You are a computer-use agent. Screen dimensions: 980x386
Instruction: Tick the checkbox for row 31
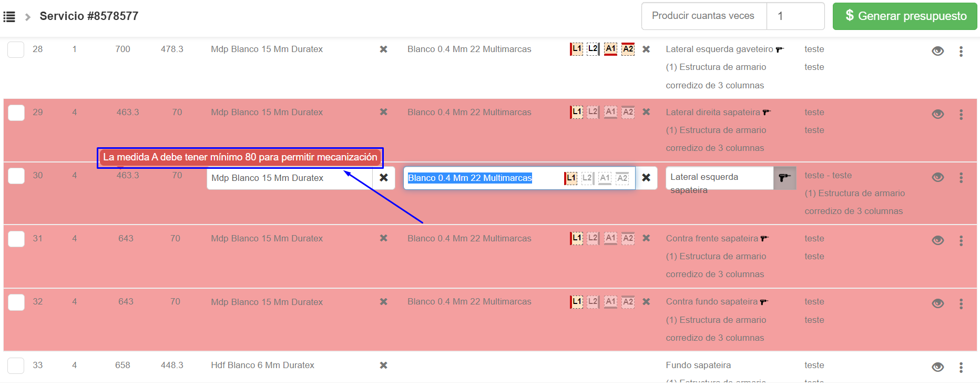click(x=16, y=239)
